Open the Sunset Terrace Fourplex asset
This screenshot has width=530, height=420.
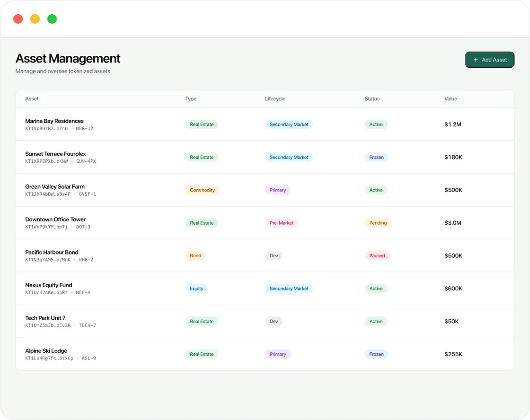55,154
